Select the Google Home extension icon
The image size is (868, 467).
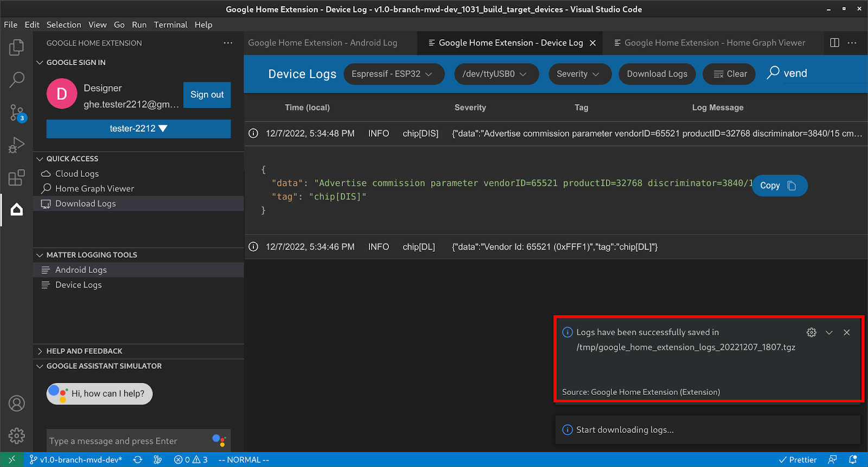[x=16, y=209]
